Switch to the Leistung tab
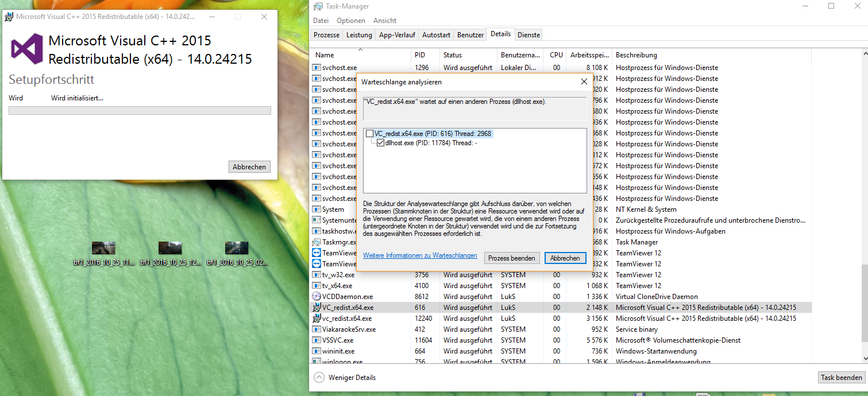Viewport: 868px width, 396px height. (x=359, y=35)
